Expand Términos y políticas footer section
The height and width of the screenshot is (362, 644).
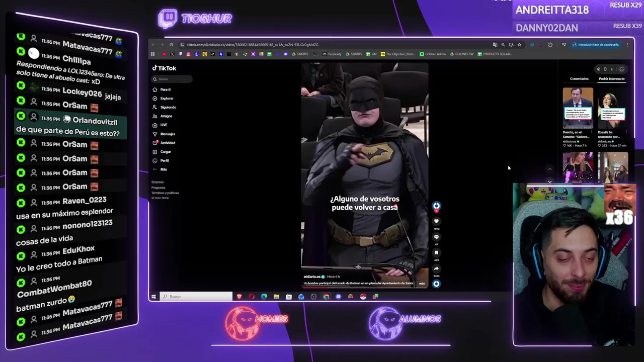coord(165,193)
